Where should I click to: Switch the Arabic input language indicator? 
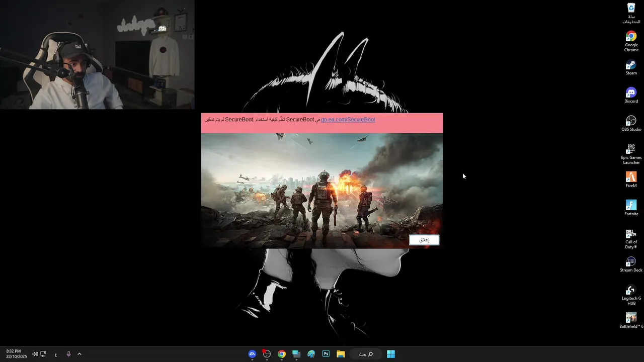point(56,354)
